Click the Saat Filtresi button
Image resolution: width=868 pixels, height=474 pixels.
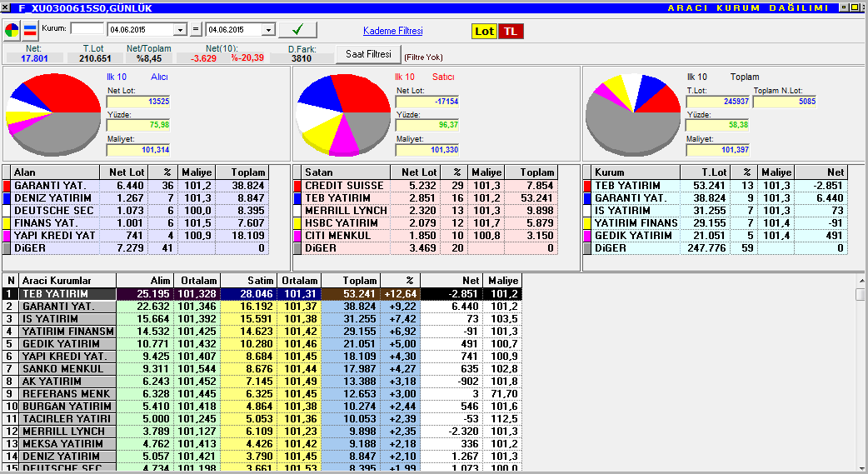(x=369, y=54)
